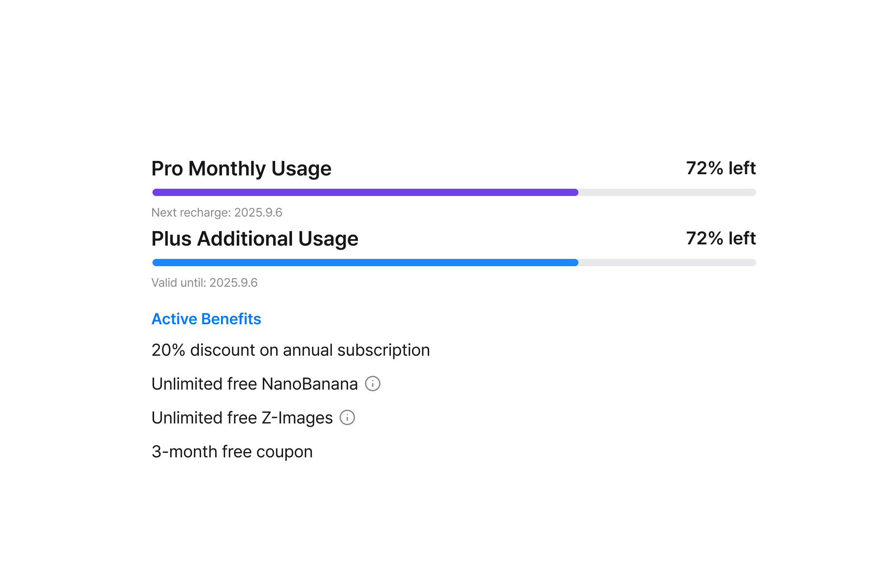Click the Valid until date text
The image size is (887, 588).
204,283
